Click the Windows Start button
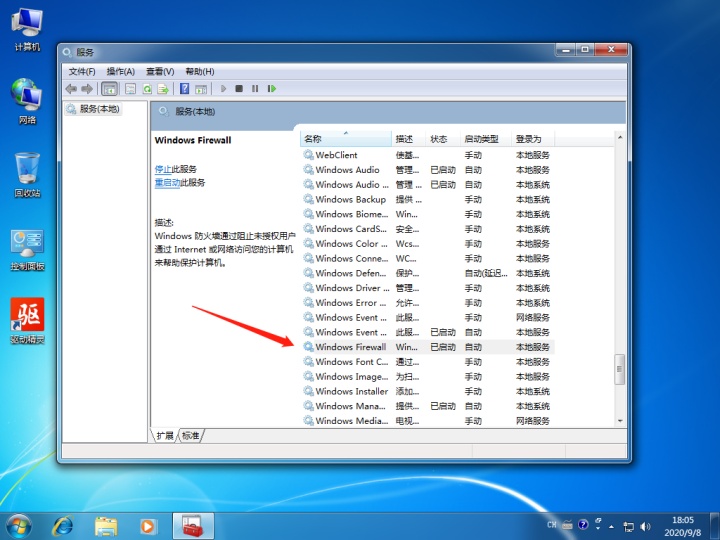The width and height of the screenshot is (720, 540). tap(19, 526)
